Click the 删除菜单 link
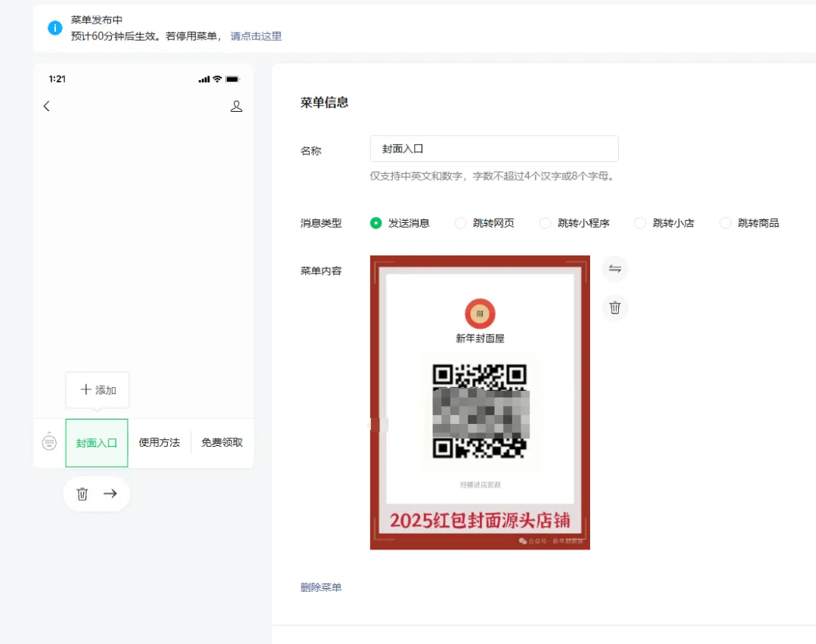The height and width of the screenshot is (644, 816). click(x=321, y=587)
